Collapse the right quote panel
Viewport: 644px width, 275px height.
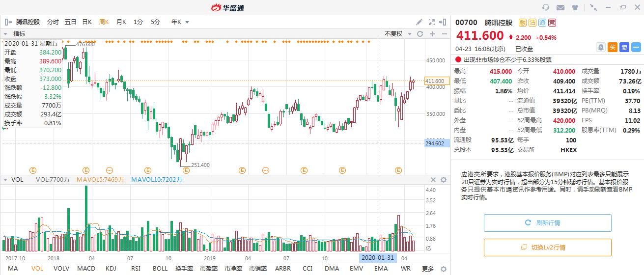pos(444,22)
